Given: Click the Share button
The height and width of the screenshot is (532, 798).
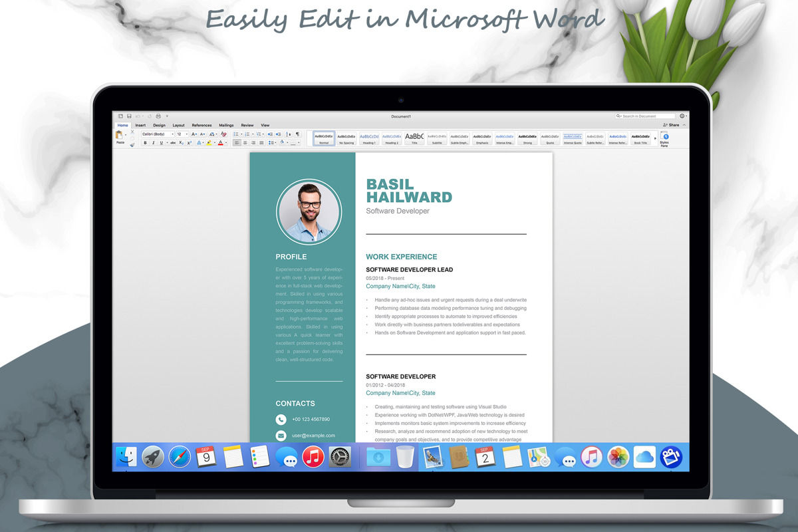Looking at the screenshot, I should (x=671, y=125).
